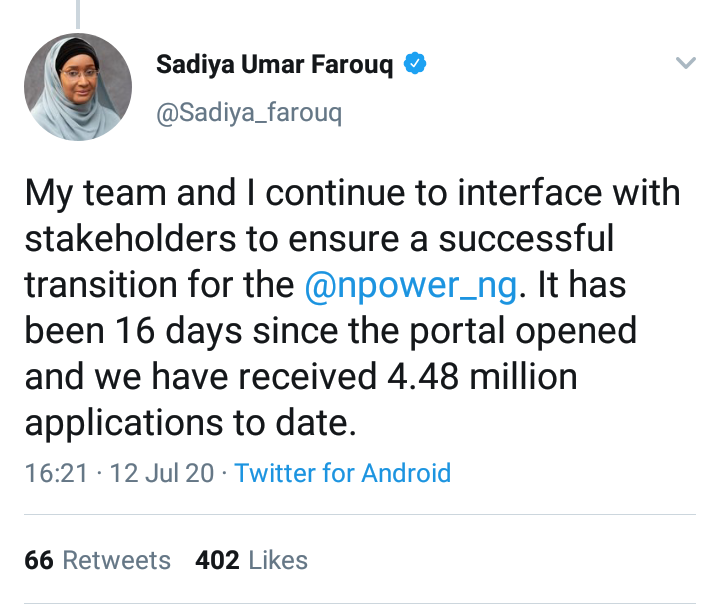The height and width of the screenshot is (612, 720).
Task: Click the 12 Jul 20 date
Action: tap(161, 473)
